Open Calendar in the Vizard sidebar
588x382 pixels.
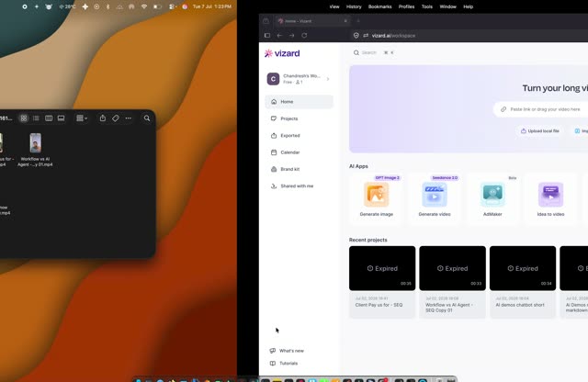(x=299, y=152)
